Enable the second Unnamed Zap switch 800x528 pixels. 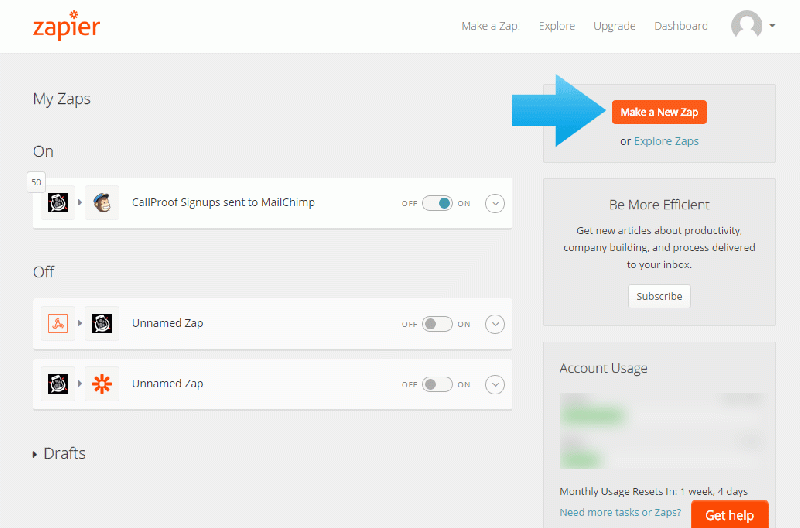tap(437, 384)
